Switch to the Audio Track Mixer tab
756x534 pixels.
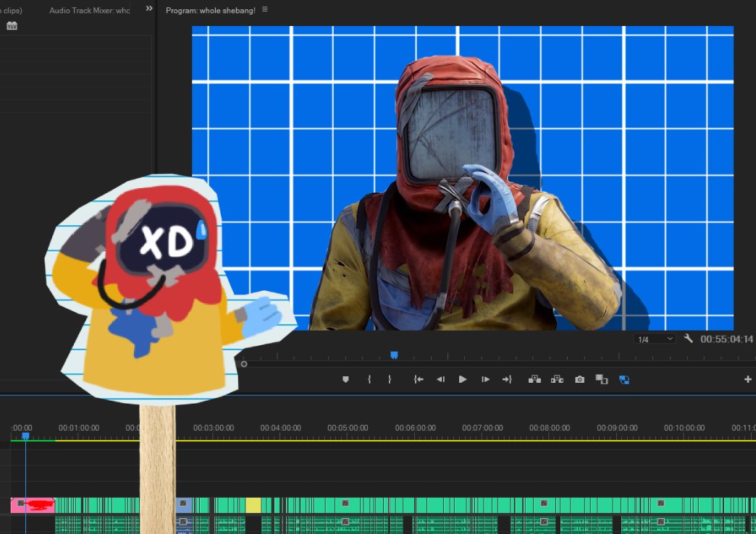pos(90,10)
